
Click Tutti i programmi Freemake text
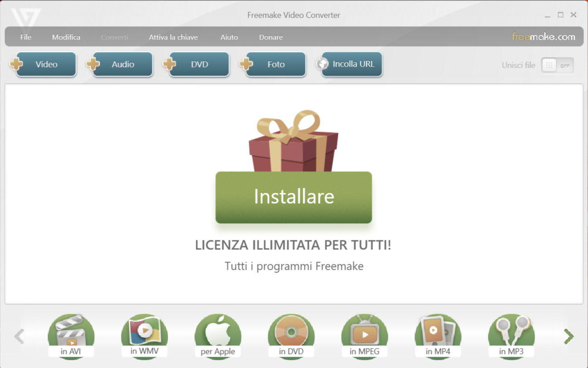[x=294, y=266]
